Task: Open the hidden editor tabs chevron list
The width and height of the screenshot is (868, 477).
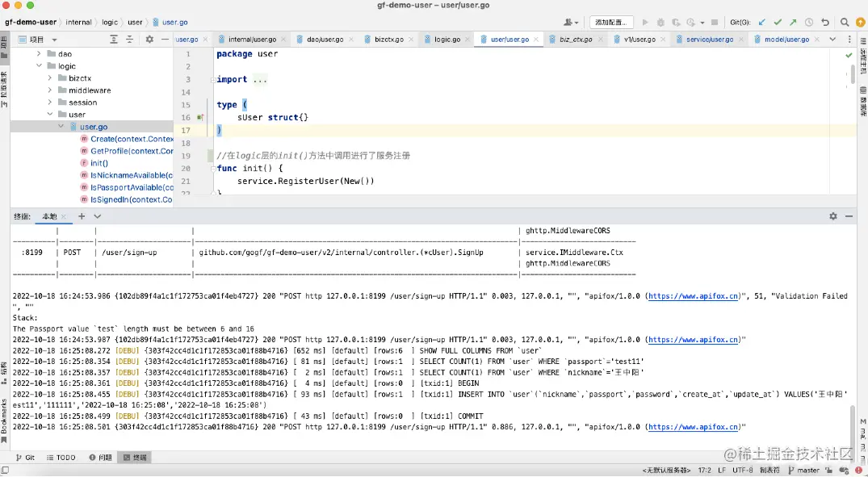Action: pyautogui.click(x=832, y=40)
